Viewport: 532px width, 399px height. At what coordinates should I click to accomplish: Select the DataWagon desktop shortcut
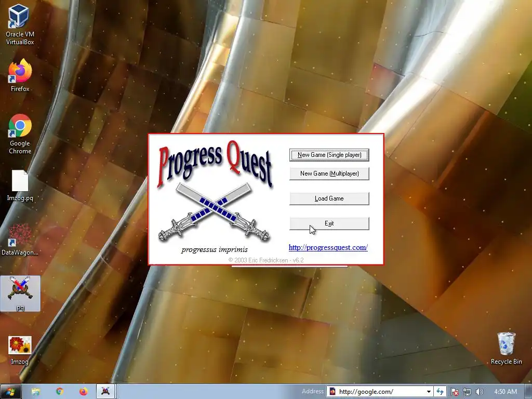click(20, 240)
